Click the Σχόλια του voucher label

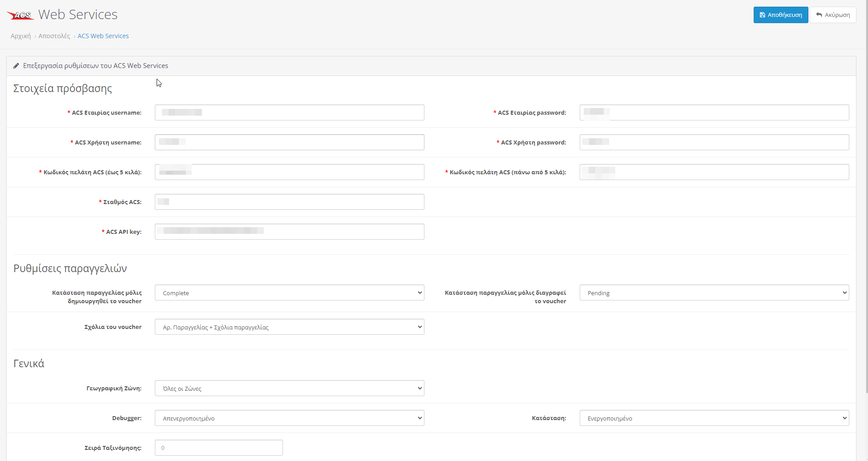[113, 327]
